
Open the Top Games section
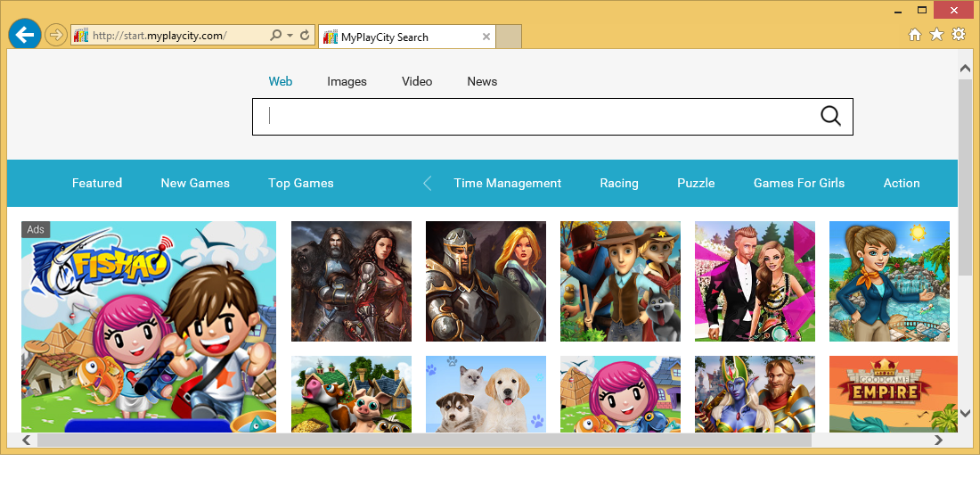pos(301,183)
